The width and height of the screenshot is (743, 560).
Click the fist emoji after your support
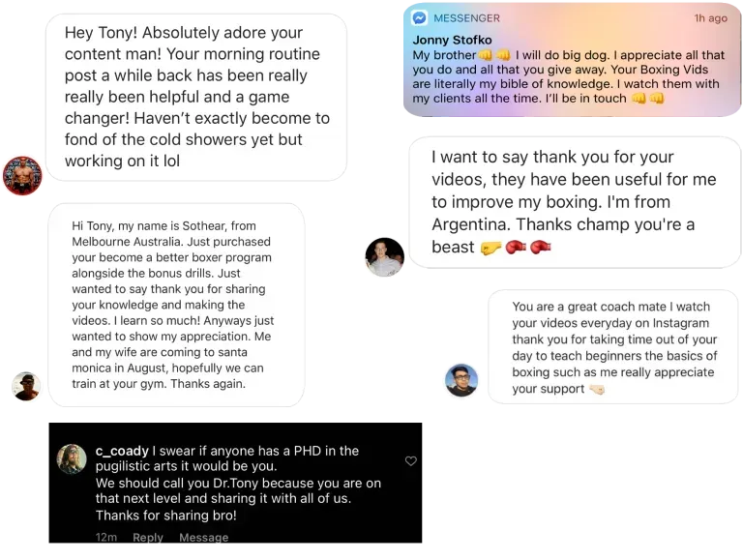(597, 390)
